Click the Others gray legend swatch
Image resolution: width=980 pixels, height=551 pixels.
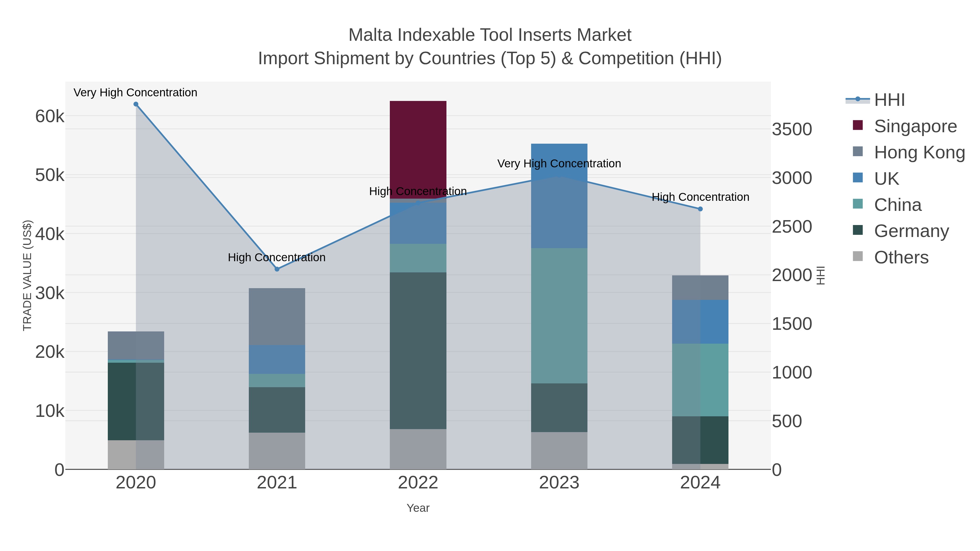(x=858, y=256)
